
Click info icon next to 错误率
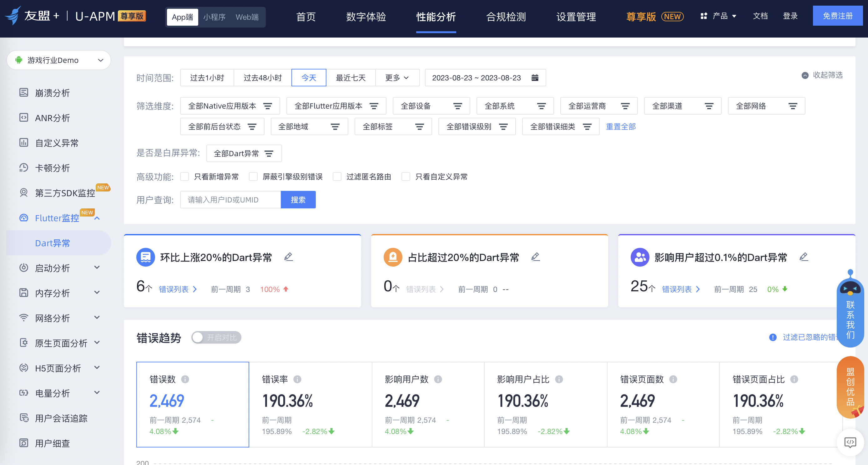click(297, 379)
